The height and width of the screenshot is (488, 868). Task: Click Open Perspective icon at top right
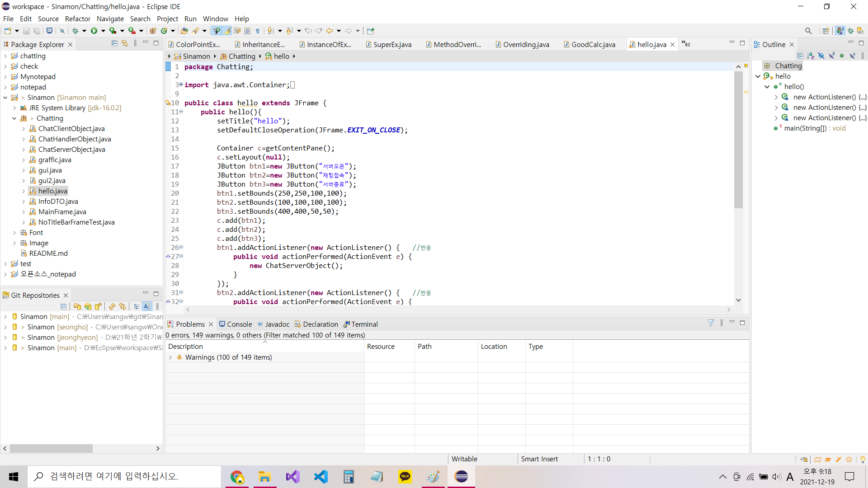pyautogui.click(x=826, y=31)
